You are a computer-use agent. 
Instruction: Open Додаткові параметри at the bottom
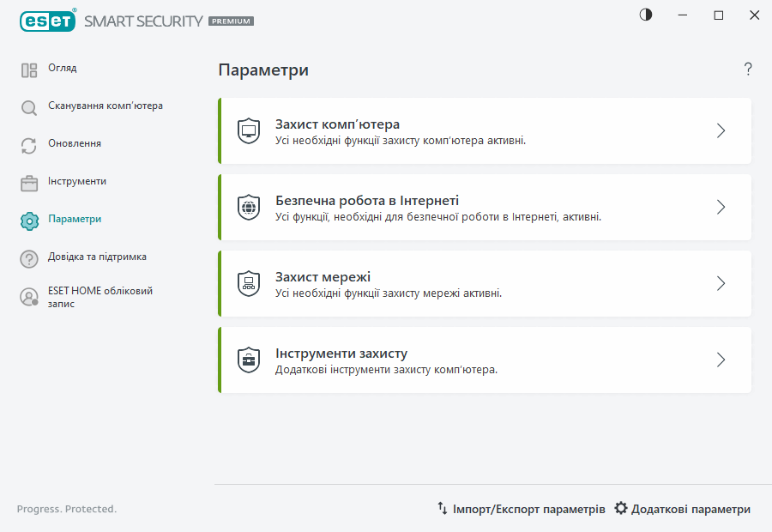685,508
